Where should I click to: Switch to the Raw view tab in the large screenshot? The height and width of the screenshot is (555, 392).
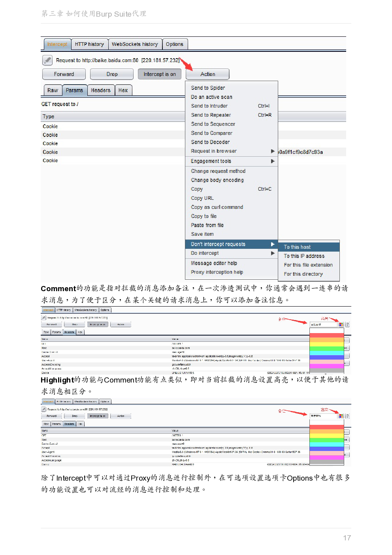click(x=53, y=90)
